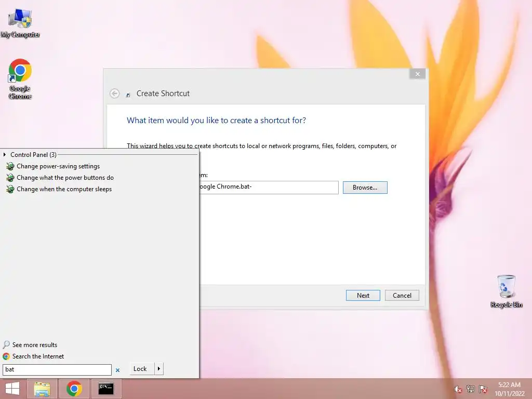532x399 pixels.
Task: Click the Chrome icon beside Search the Internet
Action: [x=6, y=356]
